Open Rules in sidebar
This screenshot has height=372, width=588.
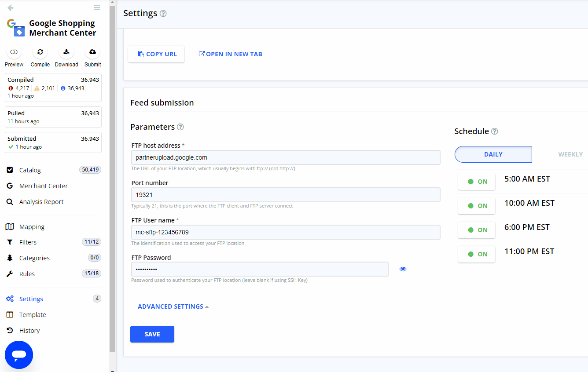click(27, 274)
